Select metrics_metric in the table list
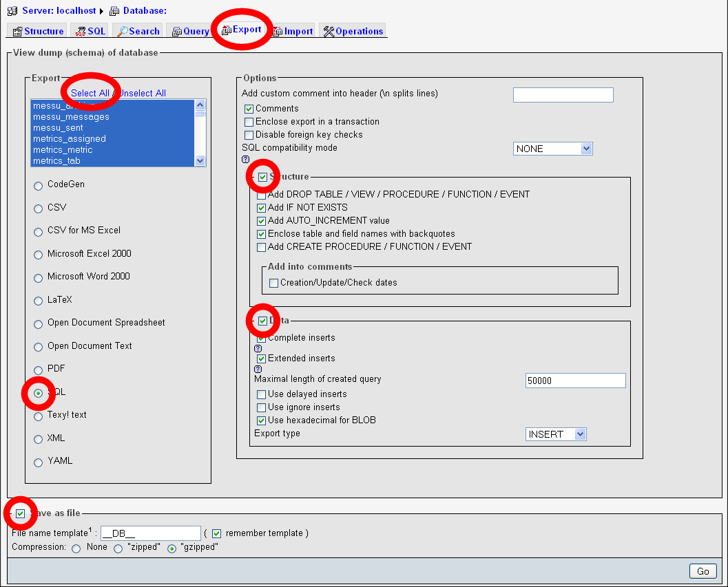This screenshot has height=587, width=728. (112, 150)
